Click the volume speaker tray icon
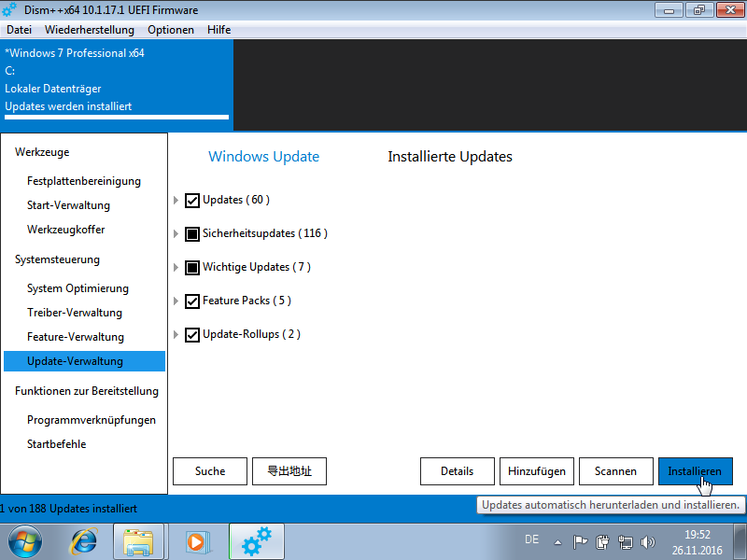Screen dimensions: 747x560 click(x=647, y=542)
